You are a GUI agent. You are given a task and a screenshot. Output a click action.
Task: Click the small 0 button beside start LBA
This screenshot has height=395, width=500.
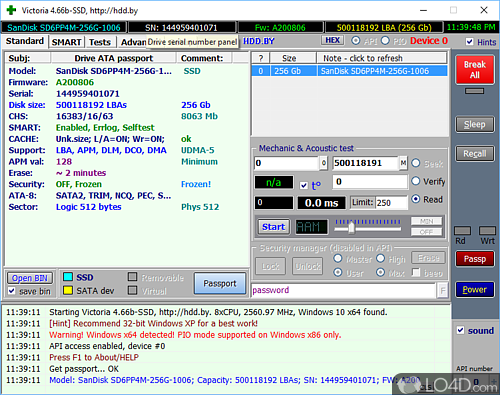[323, 163]
